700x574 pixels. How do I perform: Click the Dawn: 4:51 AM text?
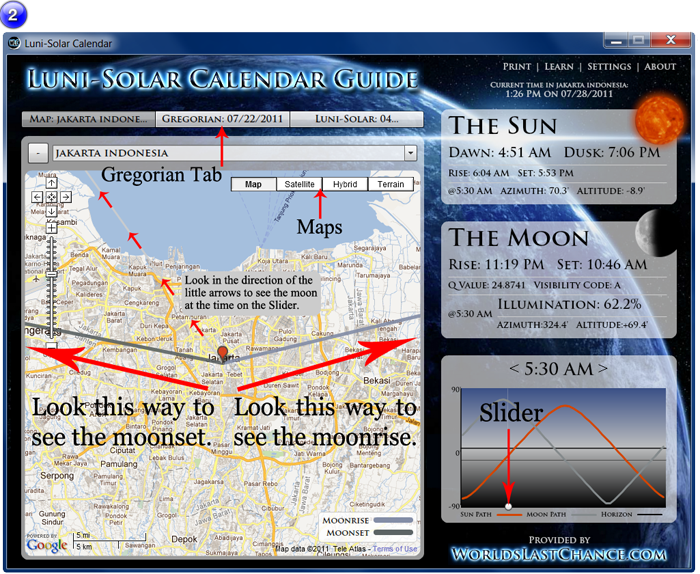(500, 152)
